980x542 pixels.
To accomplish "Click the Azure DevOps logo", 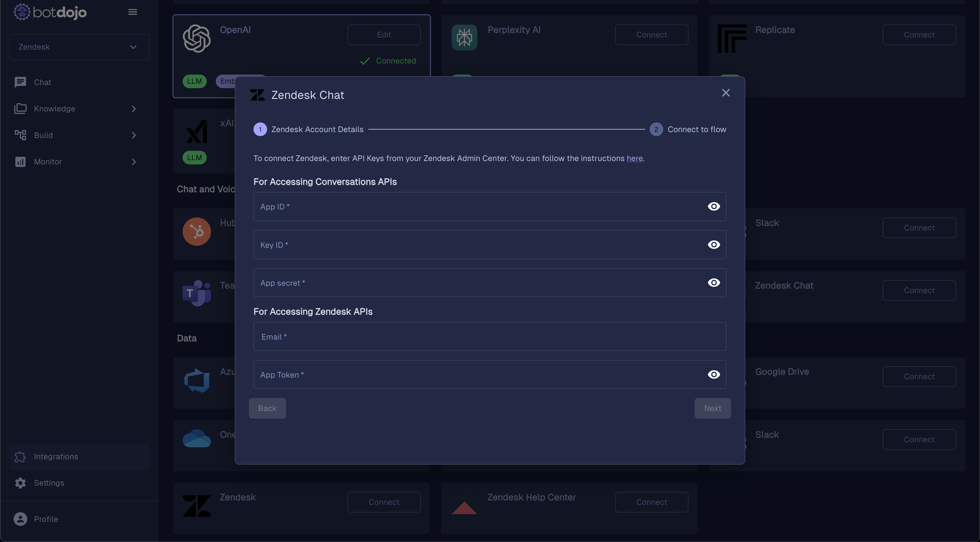I will 197,381.
